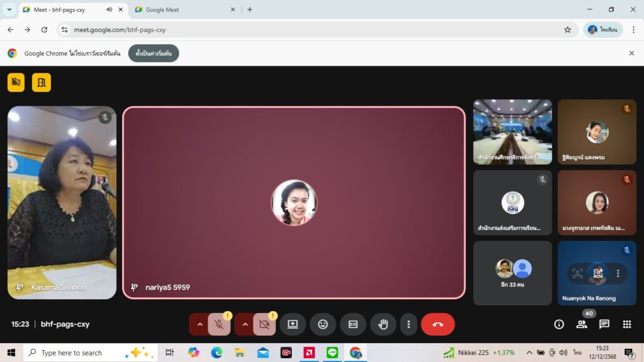Viewport: 644px width, 362px height.
Task: Open the emoji reactions button
Action: pos(323,324)
